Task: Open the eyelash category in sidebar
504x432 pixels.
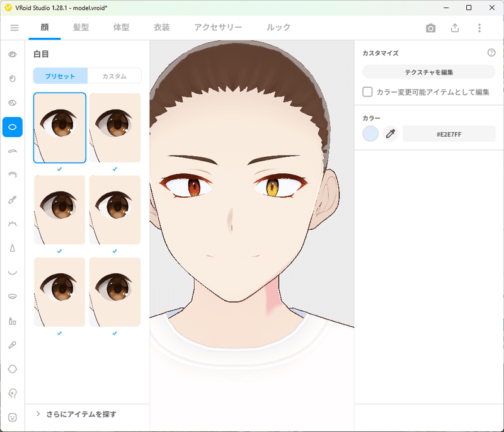Action: coord(13,224)
